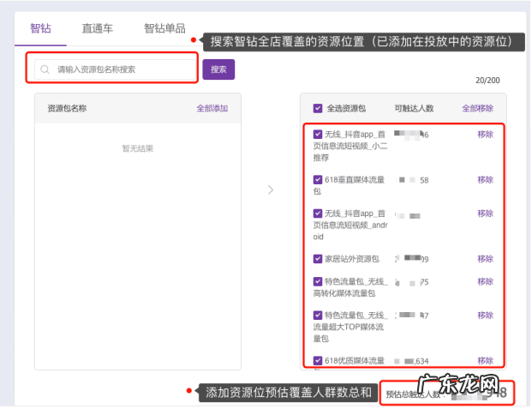
Task: Click the right-arrow transfer chevron between panels
Action: point(271,189)
